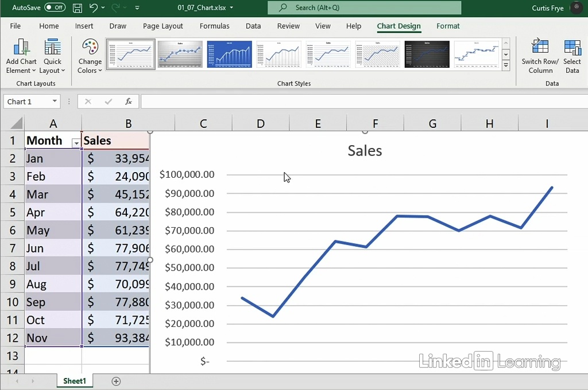This screenshot has width=588, height=390.
Task: Open Customize Quick Access Toolbar dropdown
Action: [x=137, y=8]
